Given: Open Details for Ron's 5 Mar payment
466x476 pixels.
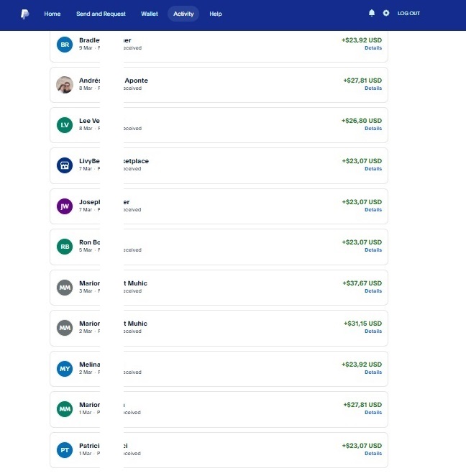Looking at the screenshot, I should point(373,250).
